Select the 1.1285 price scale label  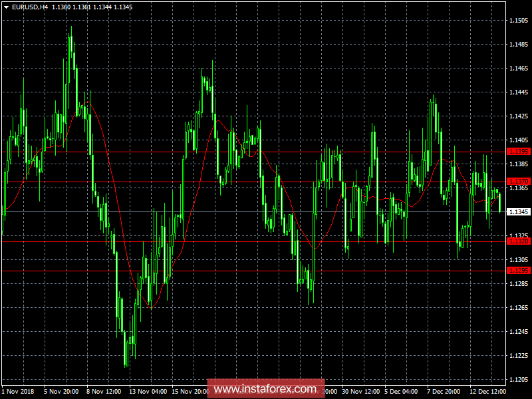(x=519, y=284)
